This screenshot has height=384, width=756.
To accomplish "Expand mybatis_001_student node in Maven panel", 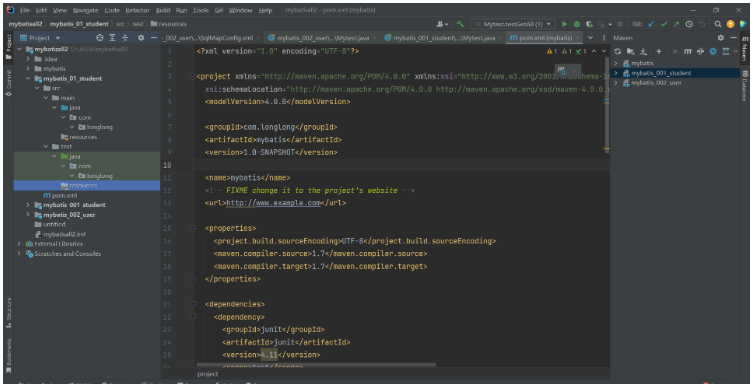I will coord(616,73).
